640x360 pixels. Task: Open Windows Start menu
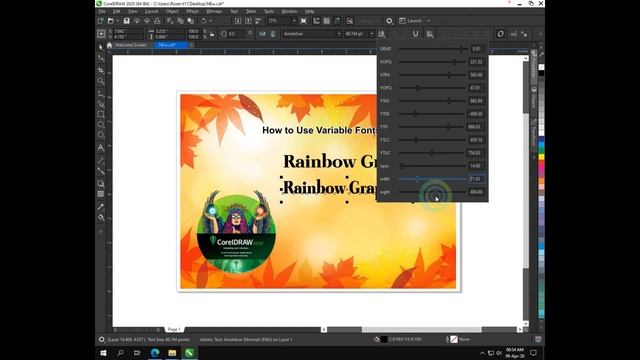103,353
